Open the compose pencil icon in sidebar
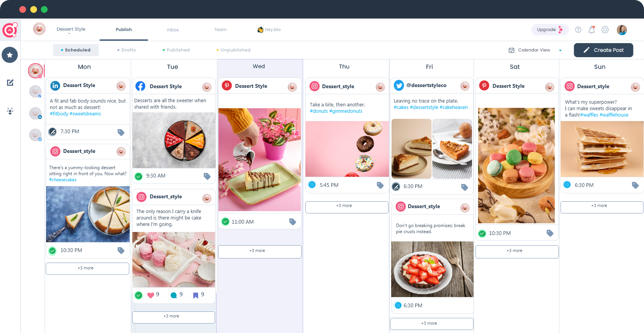 click(10, 82)
